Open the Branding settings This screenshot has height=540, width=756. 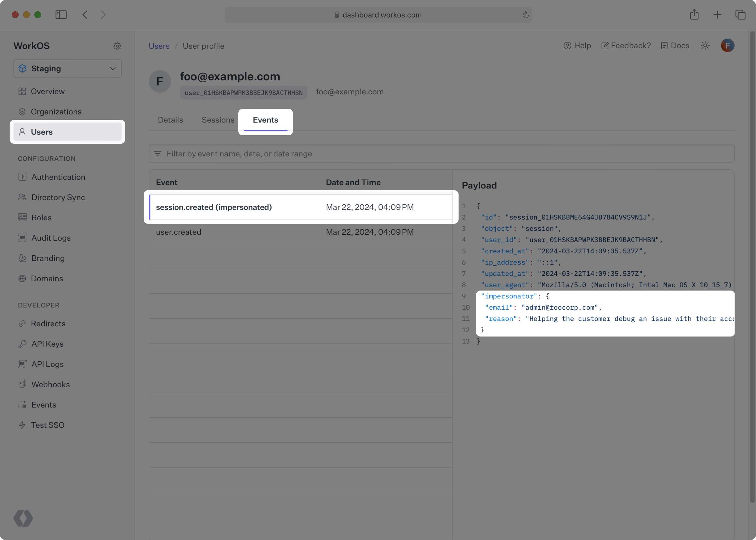[48, 258]
